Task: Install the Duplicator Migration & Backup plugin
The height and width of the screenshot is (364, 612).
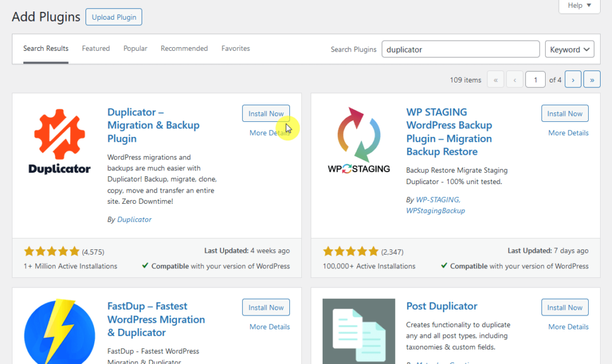Action: pyautogui.click(x=266, y=114)
